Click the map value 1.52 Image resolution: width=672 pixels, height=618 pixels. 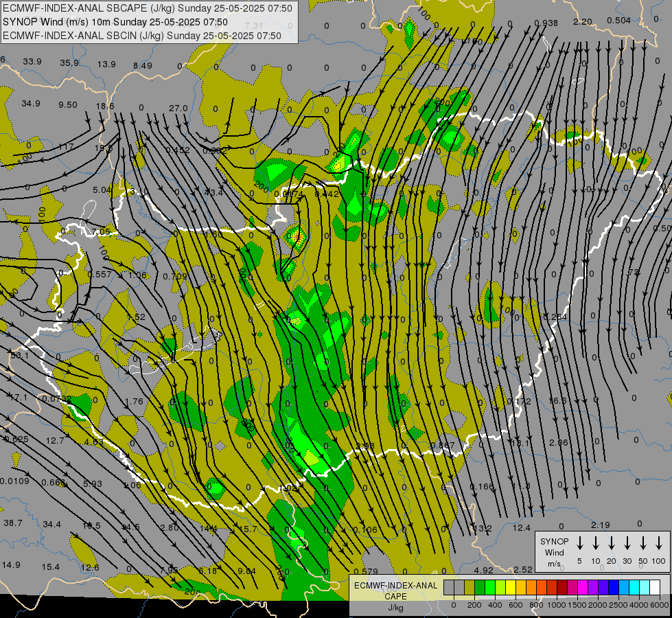[x=137, y=317]
